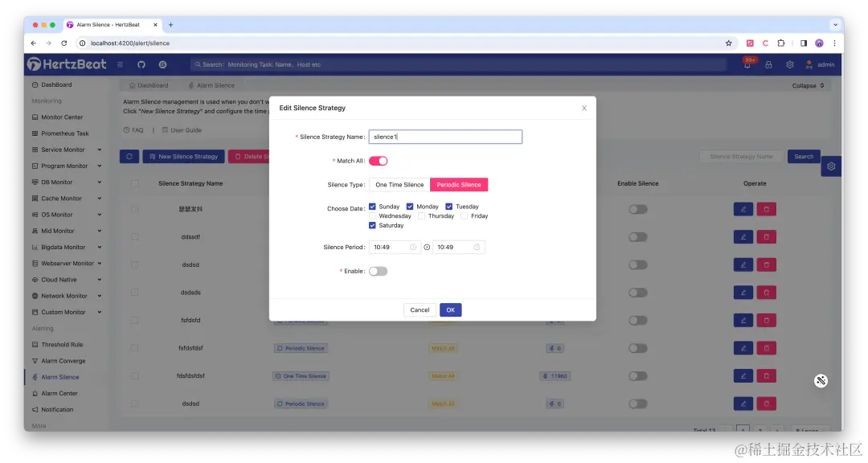
Task: Expand the Cloud Native sidebar group
Action: pyautogui.click(x=67, y=280)
